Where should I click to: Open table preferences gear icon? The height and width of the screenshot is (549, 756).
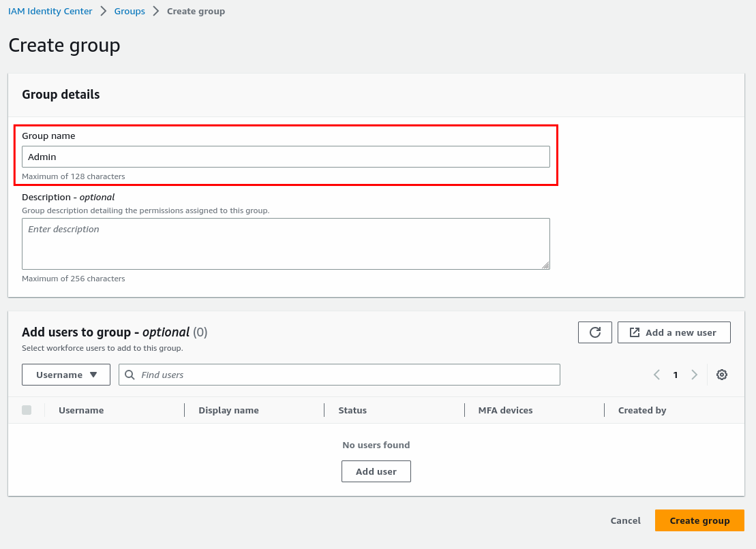point(722,375)
